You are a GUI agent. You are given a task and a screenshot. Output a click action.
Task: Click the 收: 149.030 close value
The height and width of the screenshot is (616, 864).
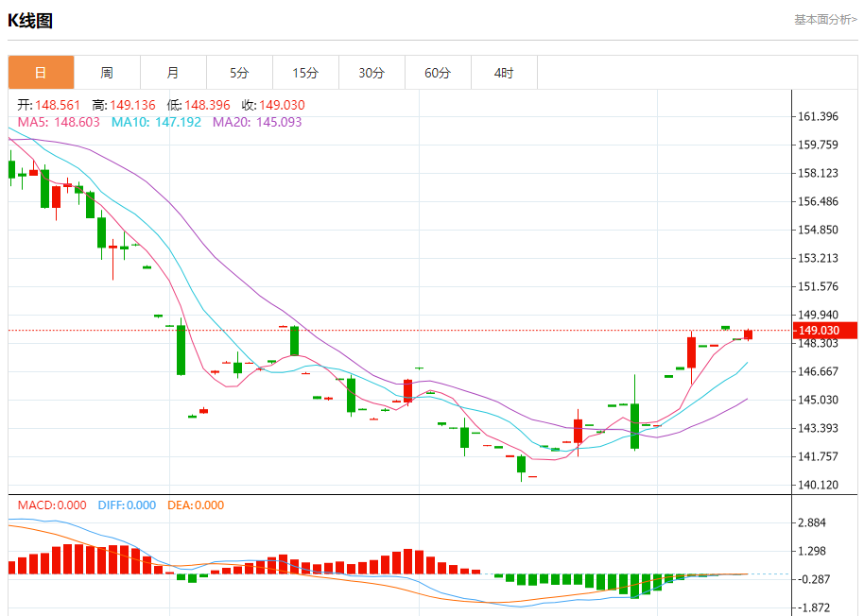[x=273, y=105]
